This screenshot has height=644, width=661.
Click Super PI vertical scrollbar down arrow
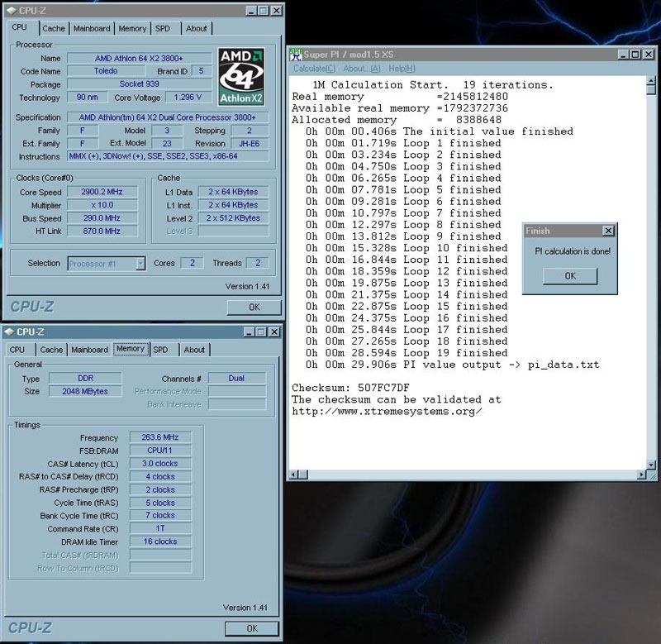coord(651,465)
